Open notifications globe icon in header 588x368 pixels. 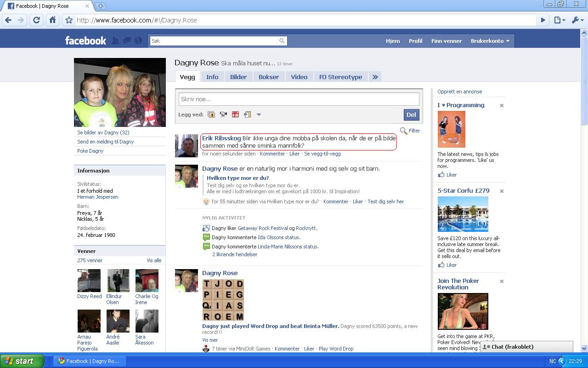click(x=138, y=41)
